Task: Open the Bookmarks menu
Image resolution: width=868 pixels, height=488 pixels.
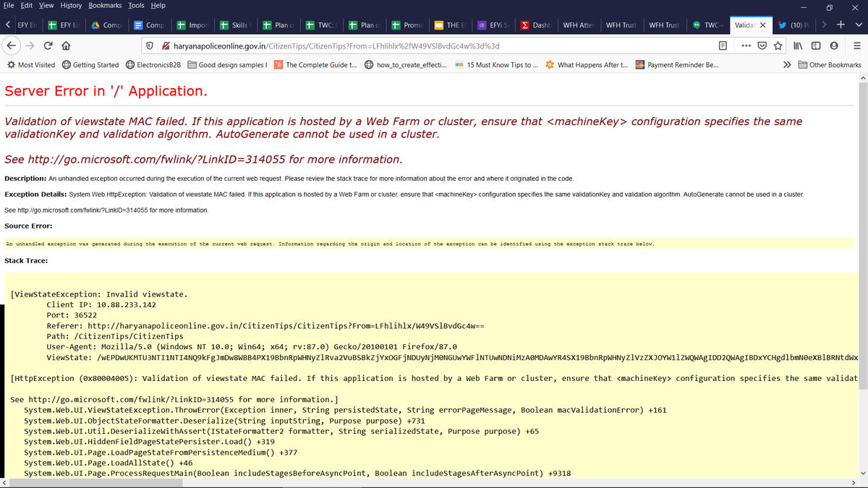Action: (x=105, y=5)
